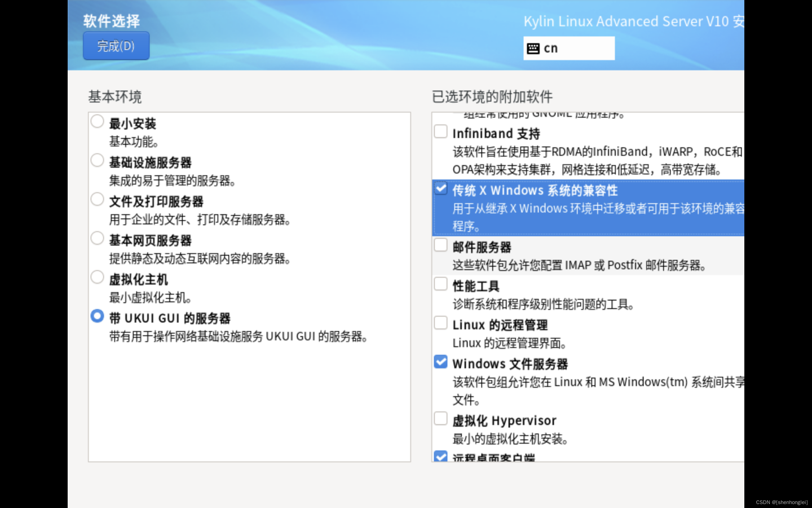Click 集成的易于管理的服务器。 description

click(173, 181)
